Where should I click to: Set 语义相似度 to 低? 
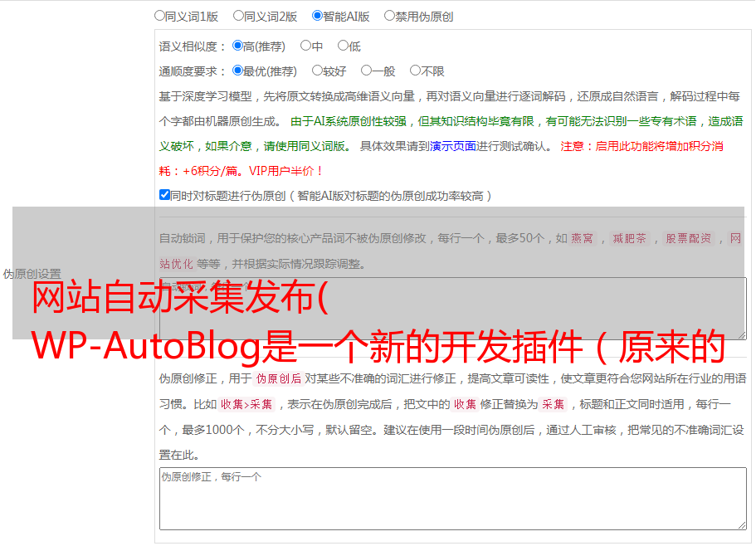(x=343, y=46)
